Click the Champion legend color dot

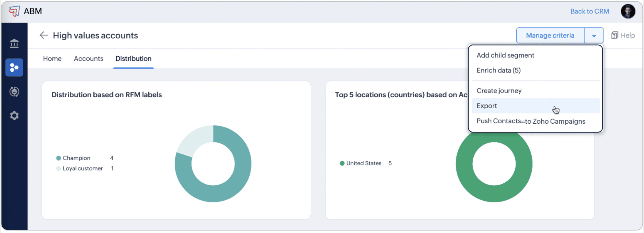click(59, 158)
